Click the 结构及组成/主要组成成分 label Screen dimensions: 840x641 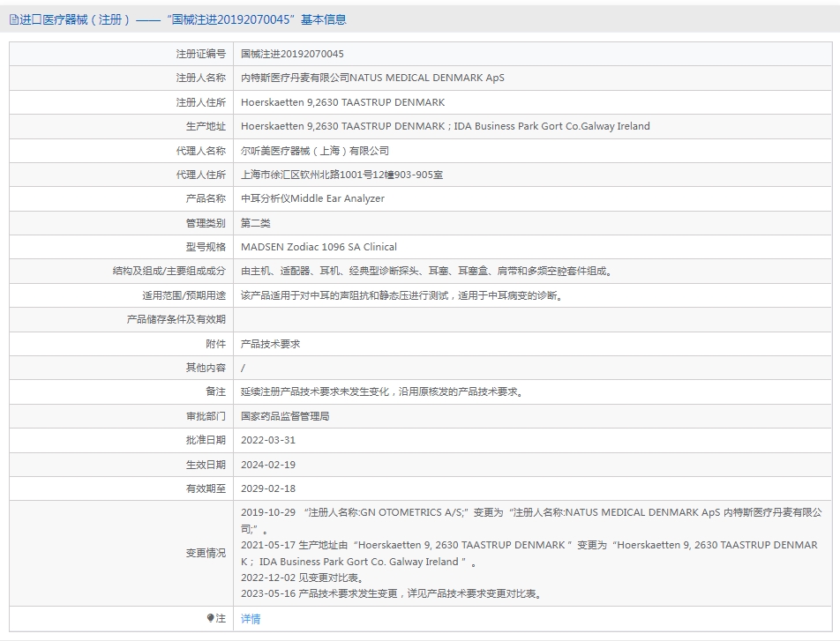tap(169, 271)
